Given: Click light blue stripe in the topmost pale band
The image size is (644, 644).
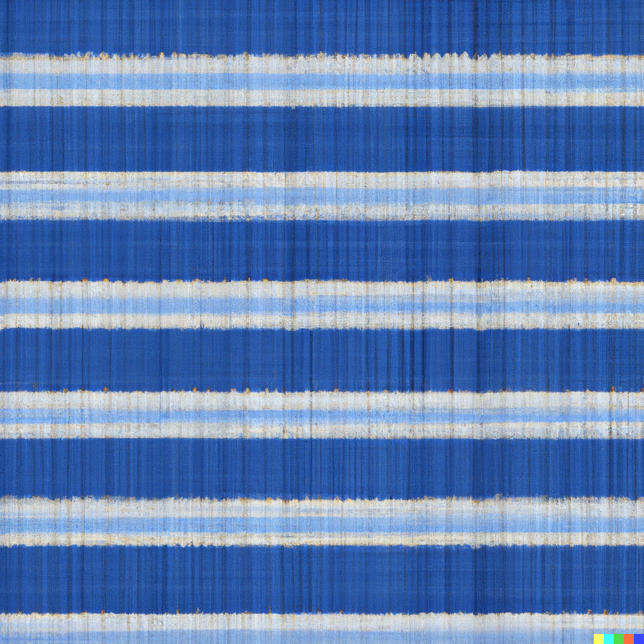Looking at the screenshot, I should 322,82.
